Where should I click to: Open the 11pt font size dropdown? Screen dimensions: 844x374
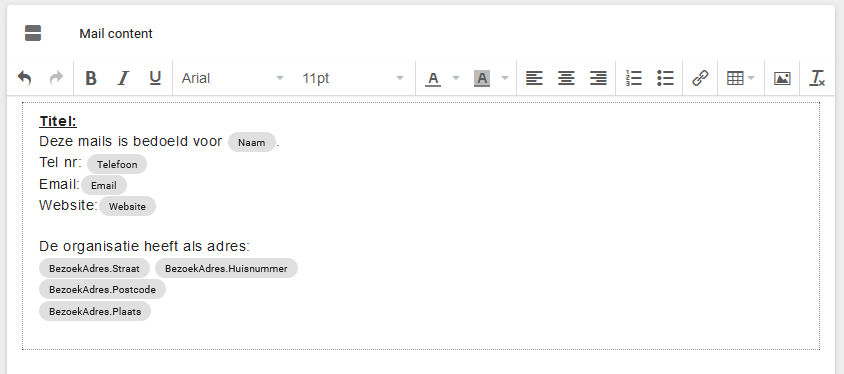coord(353,79)
